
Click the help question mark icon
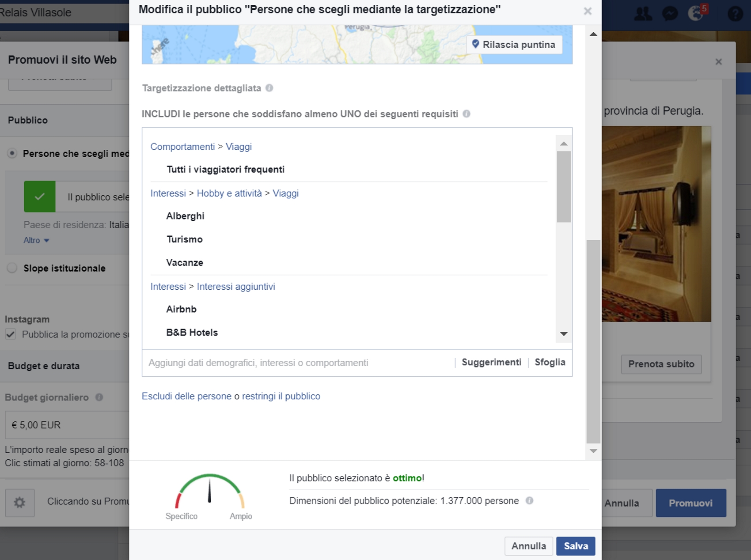pos(735,14)
